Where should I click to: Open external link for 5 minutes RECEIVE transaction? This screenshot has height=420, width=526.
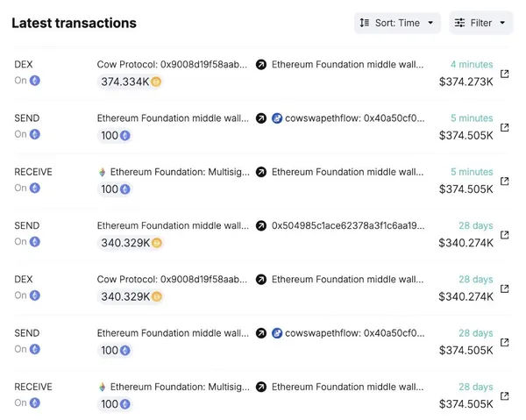pos(504,181)
